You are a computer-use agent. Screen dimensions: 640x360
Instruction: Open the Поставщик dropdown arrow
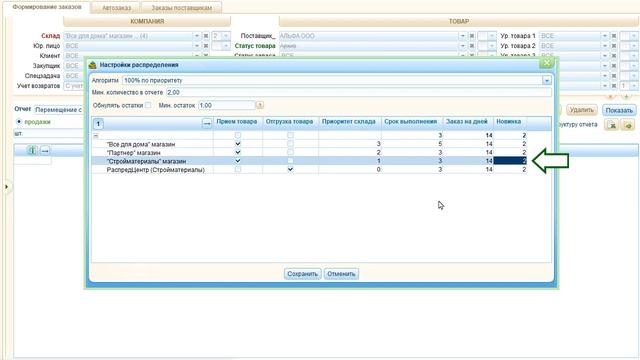[462, 36]
